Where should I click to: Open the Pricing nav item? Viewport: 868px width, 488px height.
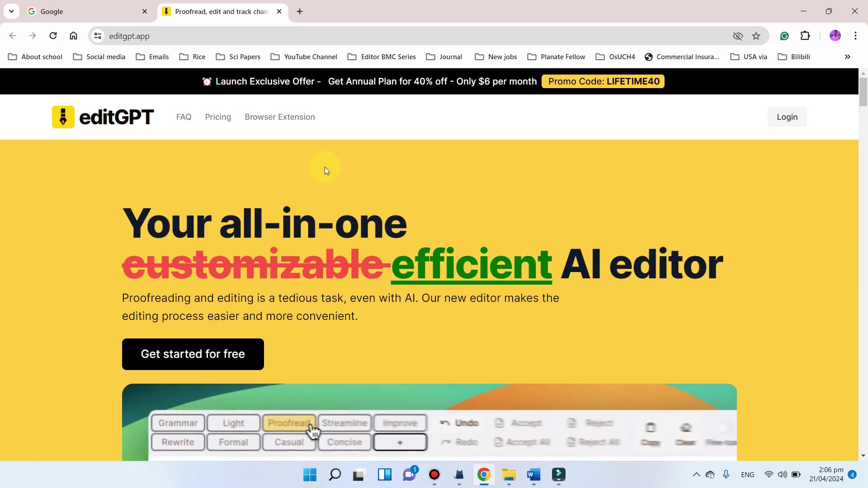click(218, 117)
